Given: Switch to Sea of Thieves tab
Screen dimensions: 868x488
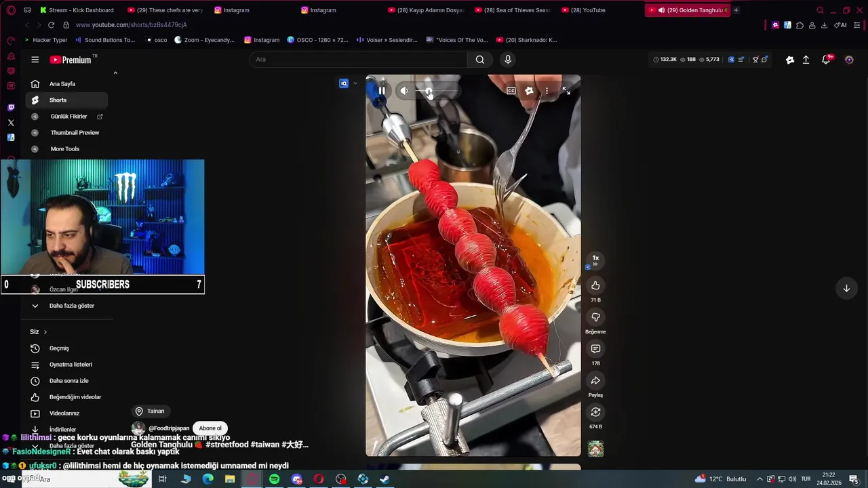Looking at the screenshot, I should 514,10.
